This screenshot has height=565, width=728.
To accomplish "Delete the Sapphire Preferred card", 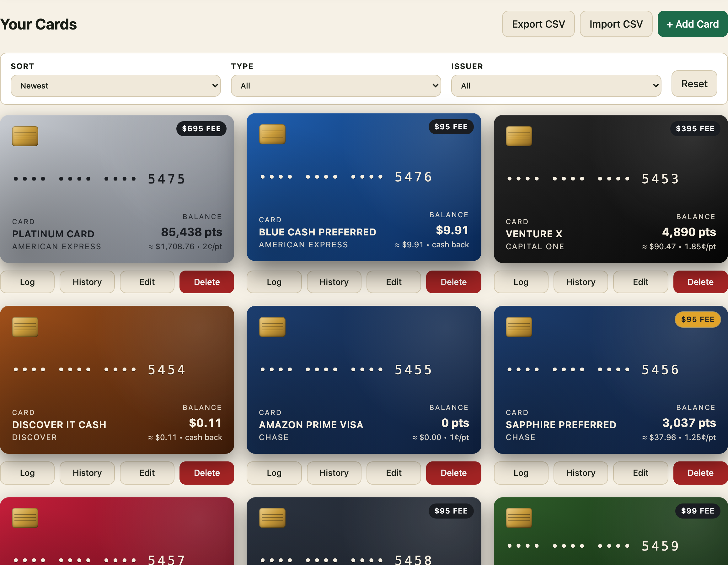I will [x=700, y=473].
